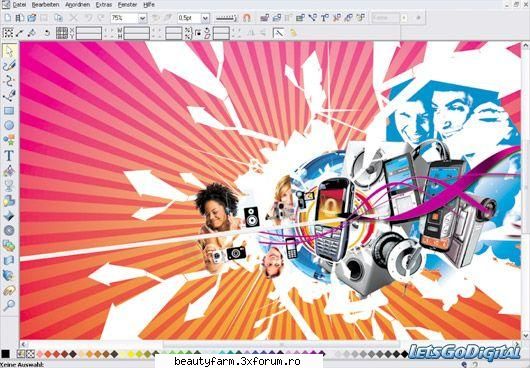Select the Zoom magnifier tool
This screenshot has height=368, width=530.
(9, 305)
